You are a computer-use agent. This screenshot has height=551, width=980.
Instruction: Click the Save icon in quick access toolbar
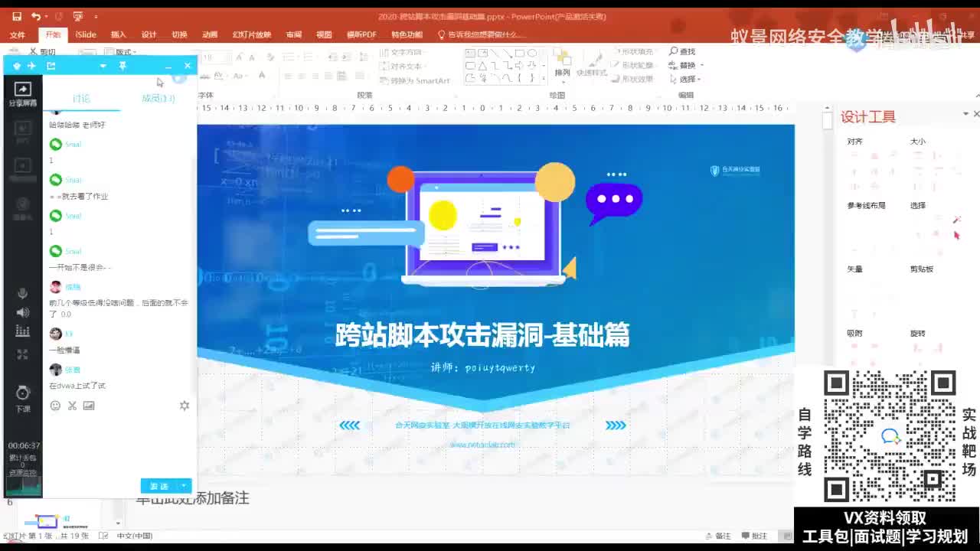pyautogui.click(x=17, y=16)
